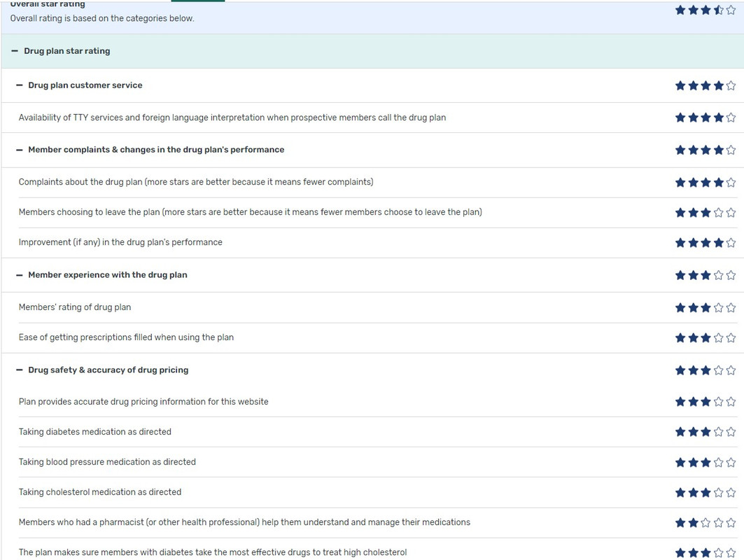Click 'Overall rating is based on the categories below.'
Viewport: 744px width, 560px height.
[102, 18]
